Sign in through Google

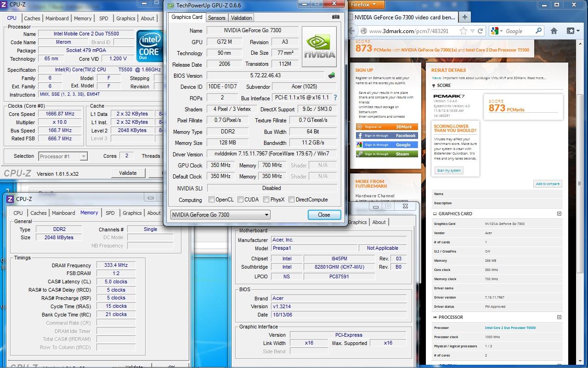point(387,145)
